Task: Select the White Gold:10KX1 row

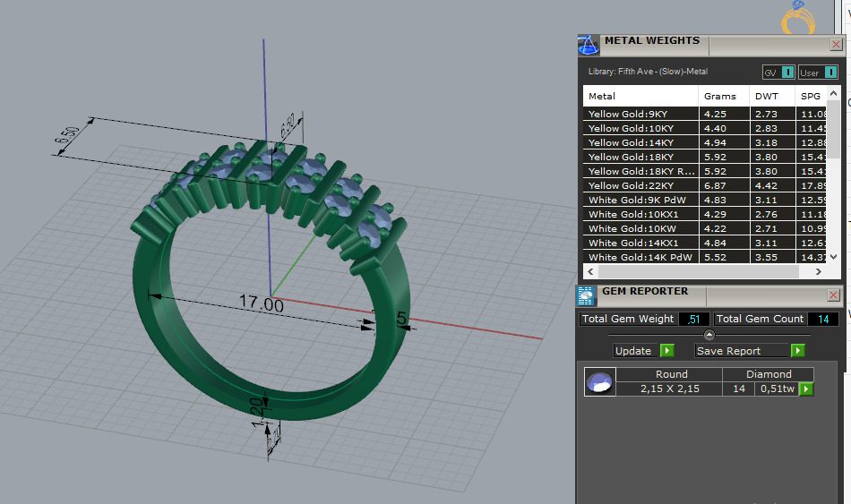Action: coord(704,214)
